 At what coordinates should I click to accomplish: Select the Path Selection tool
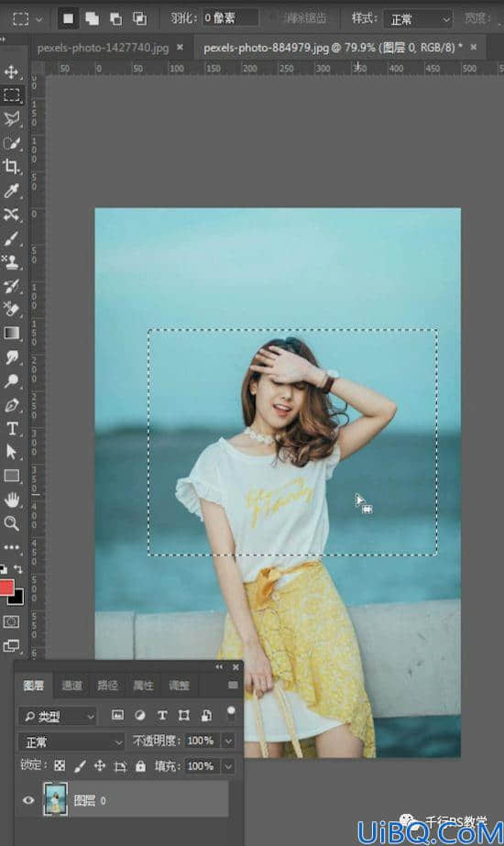(x=11, y=452)
